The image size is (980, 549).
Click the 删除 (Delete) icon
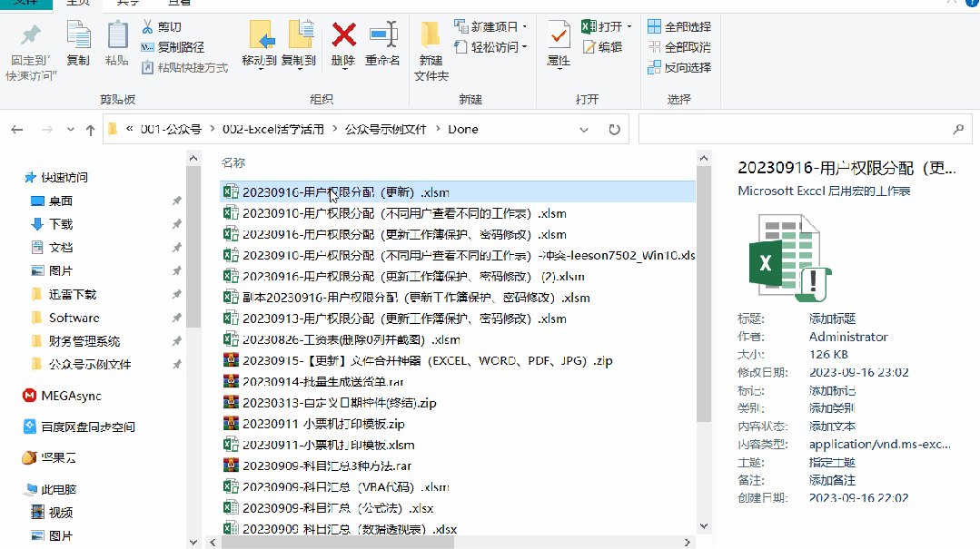[x=342, y=45]
